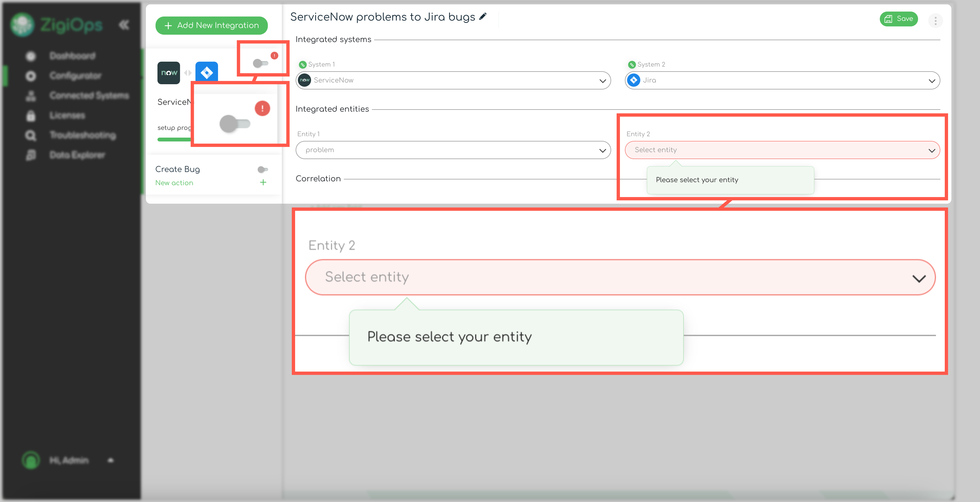Click the green plus icon next to New action
This screenshot has width=980, height=502.
coord(263,182)
